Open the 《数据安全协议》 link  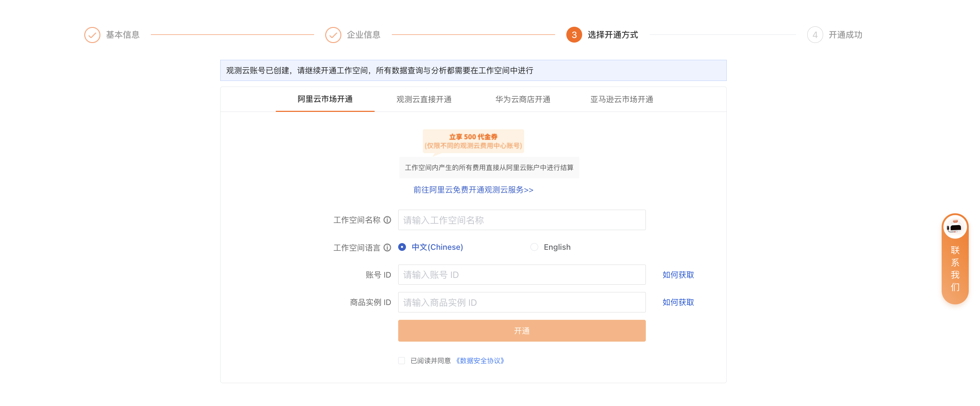point(480,360)
